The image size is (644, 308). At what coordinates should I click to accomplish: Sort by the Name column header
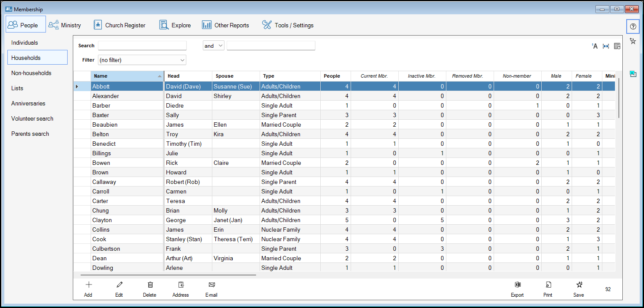tap(127, 76)
